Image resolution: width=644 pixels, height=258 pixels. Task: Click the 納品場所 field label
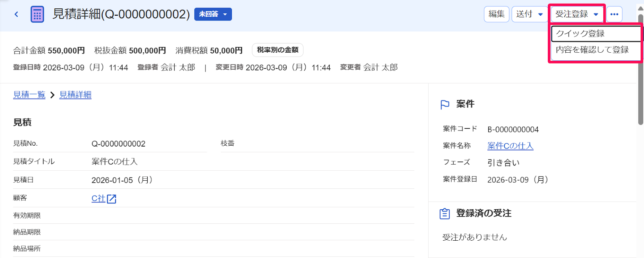pyautogui.click(x=27, y=248)
